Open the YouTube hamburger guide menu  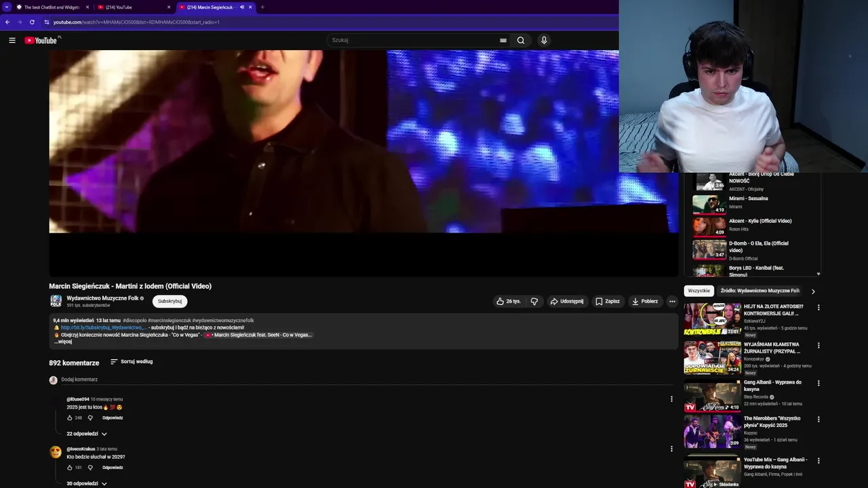pos(12,40)
